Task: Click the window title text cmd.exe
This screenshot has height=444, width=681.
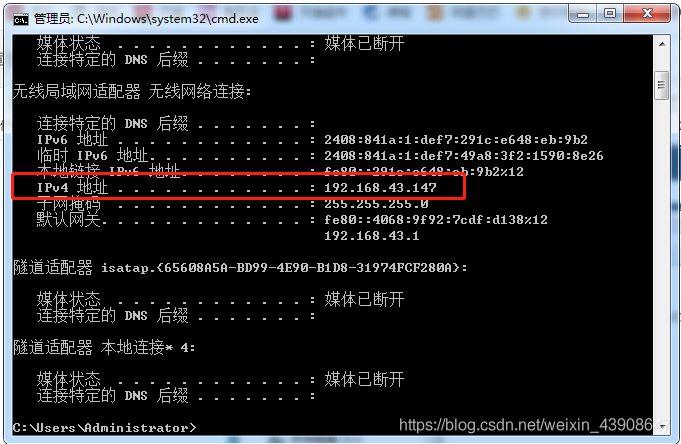Action: (x=146, y=19)
